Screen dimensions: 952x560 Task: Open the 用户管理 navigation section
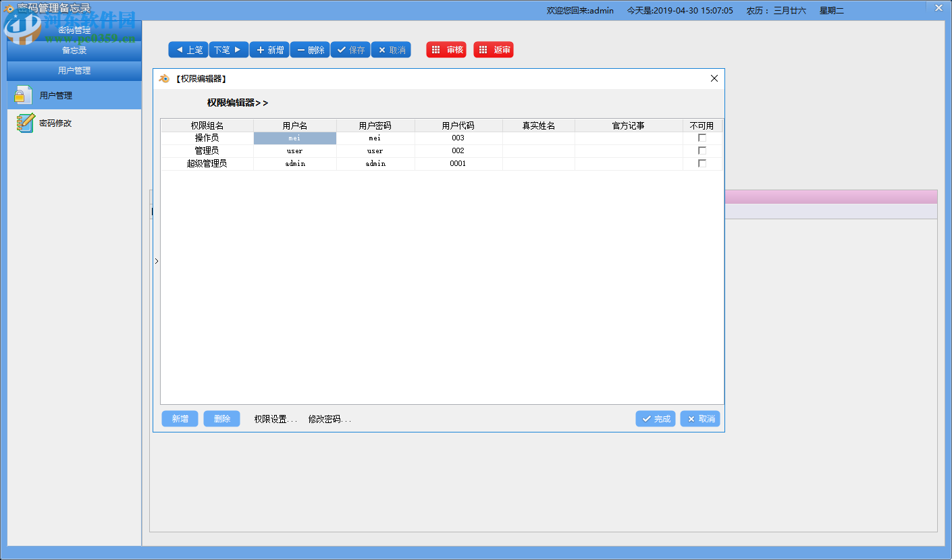(74, 70)
